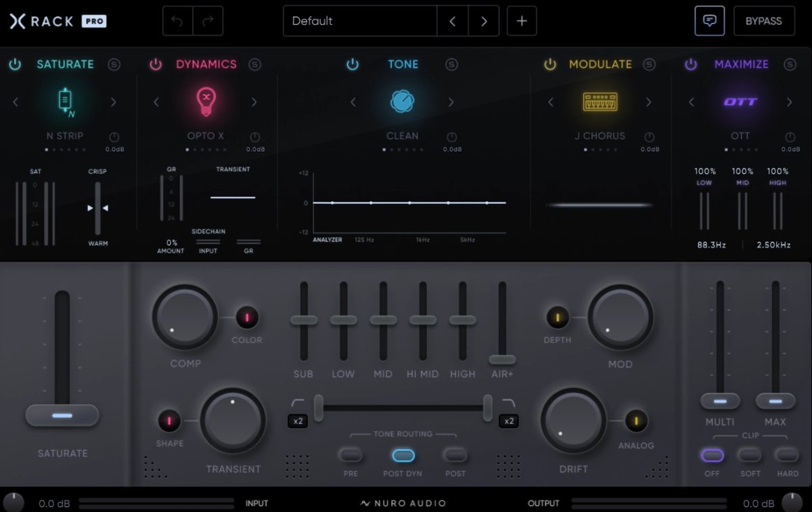Image resolution: width=812 pixels, height=512 pixels.
Task: Set tone routing to Post
Action: click(x=455, y=455)
